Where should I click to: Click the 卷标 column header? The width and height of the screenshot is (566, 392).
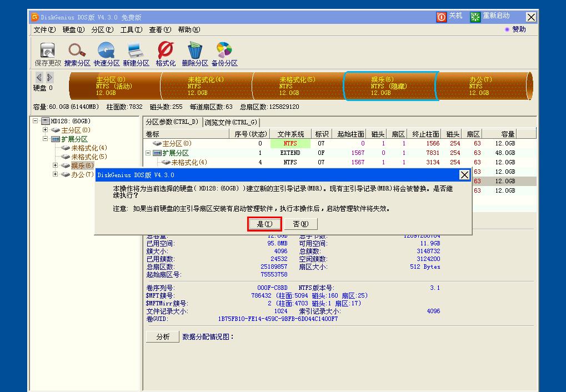186,134
